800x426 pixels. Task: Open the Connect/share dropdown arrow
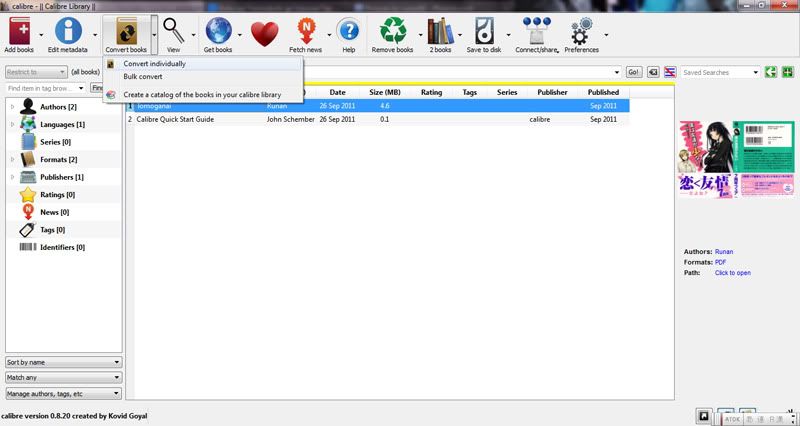coord(557,51)
